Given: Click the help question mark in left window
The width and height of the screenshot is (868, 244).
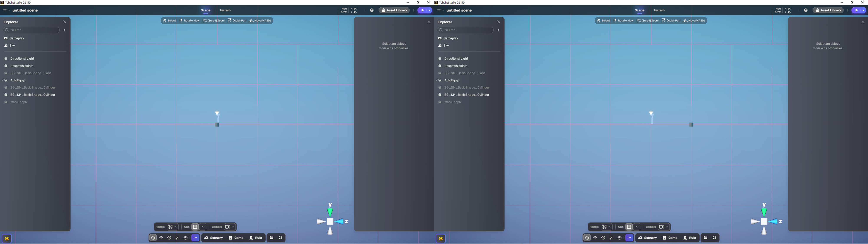Looking at the screenshot, I should (372, 10).
